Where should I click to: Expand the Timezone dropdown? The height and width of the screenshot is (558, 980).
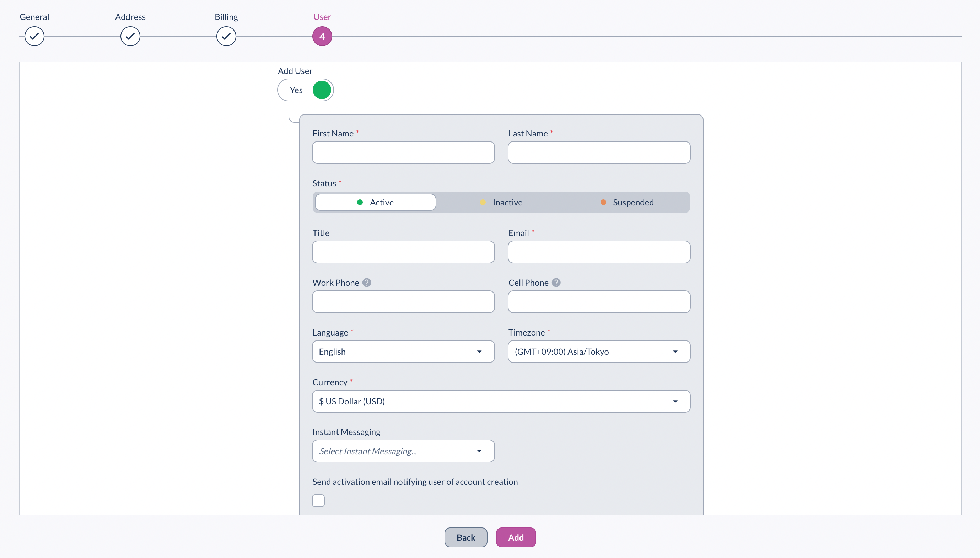tap(599, 352)
